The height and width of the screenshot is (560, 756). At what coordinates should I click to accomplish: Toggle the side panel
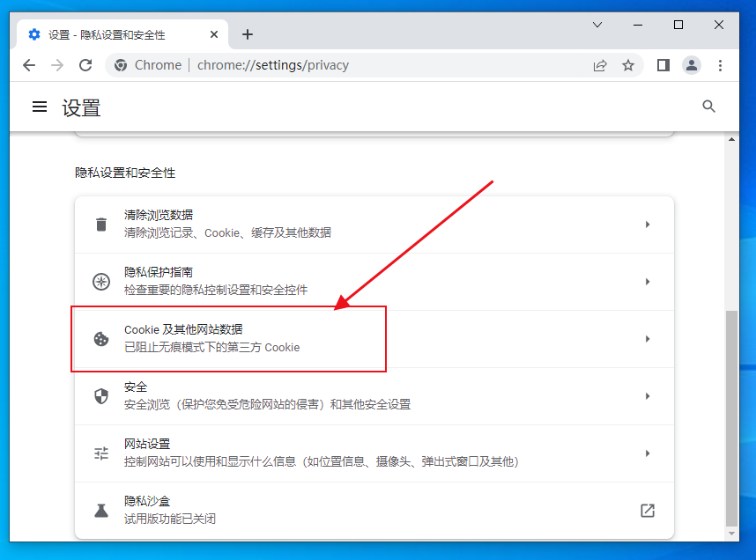(x=663, y=65)
